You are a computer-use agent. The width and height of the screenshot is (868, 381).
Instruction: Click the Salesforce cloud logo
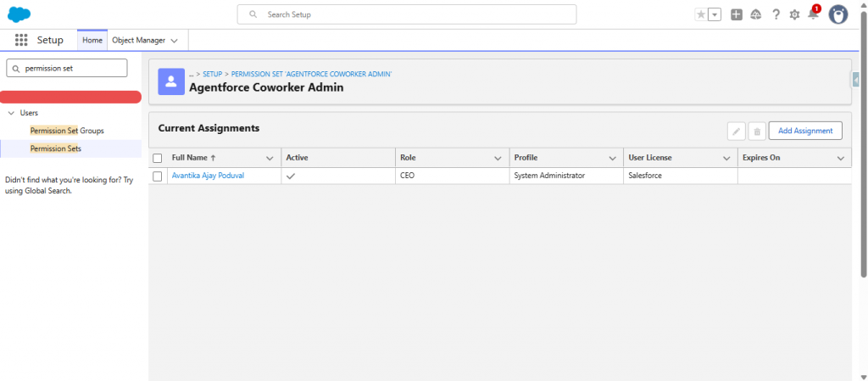pyautogui.click(x=19, y=14)
